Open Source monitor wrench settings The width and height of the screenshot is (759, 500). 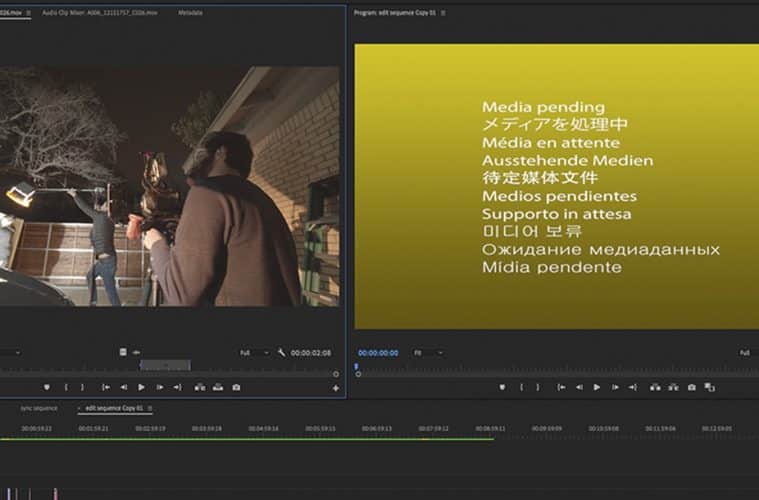pyautogui.click(x=282, y=353)
